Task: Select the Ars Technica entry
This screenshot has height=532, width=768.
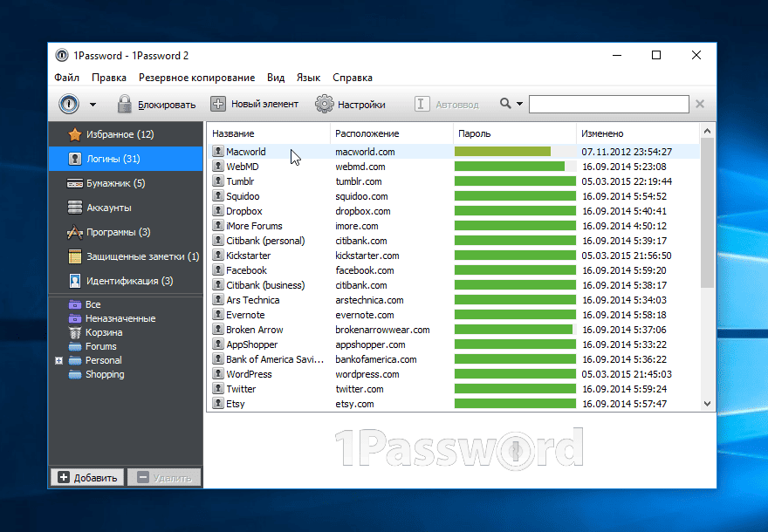Action: tap(454, 300)
